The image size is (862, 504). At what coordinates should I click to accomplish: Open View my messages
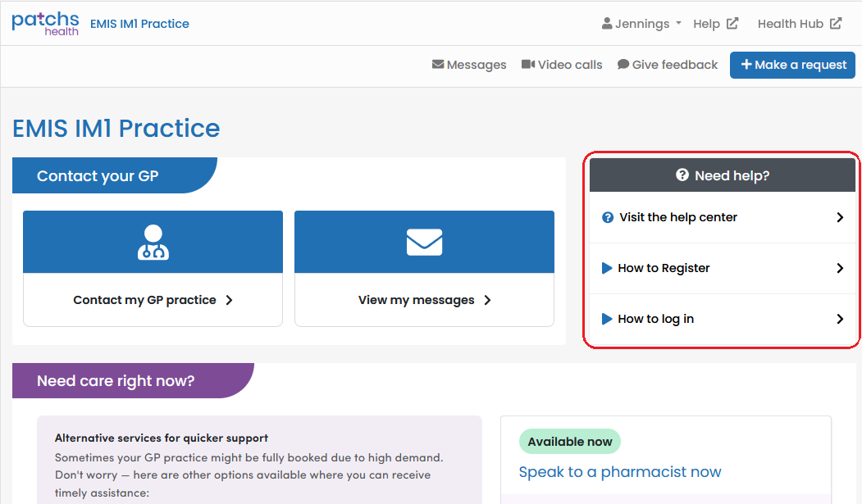coord(416,300)
